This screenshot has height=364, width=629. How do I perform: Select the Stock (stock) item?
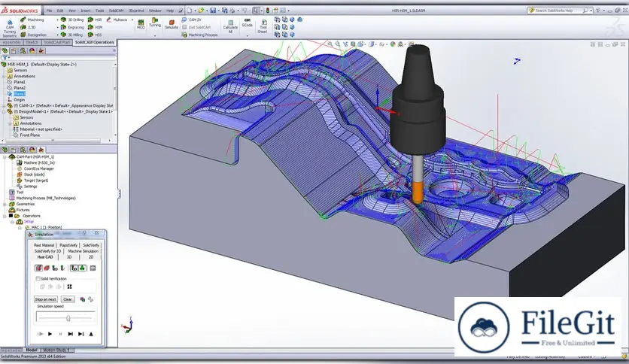coord(34,174)
